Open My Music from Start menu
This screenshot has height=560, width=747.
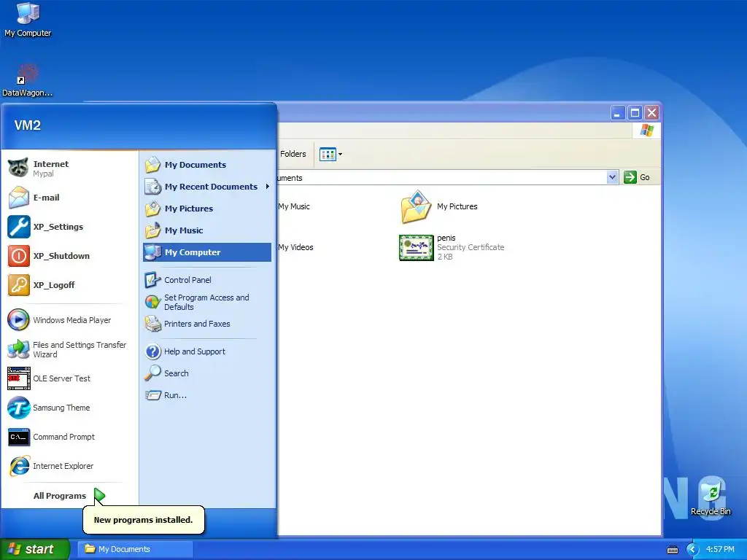(x=206, y=230)
